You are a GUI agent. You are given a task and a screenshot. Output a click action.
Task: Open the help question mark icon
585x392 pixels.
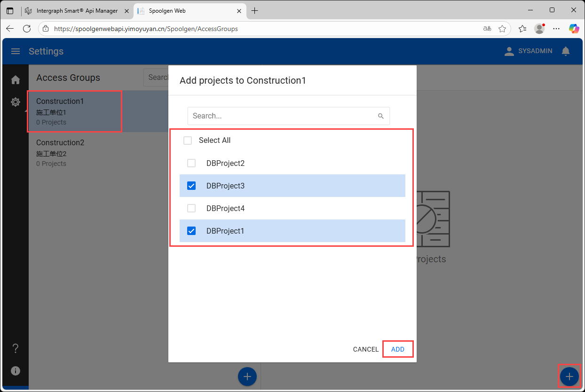(16, 348)
